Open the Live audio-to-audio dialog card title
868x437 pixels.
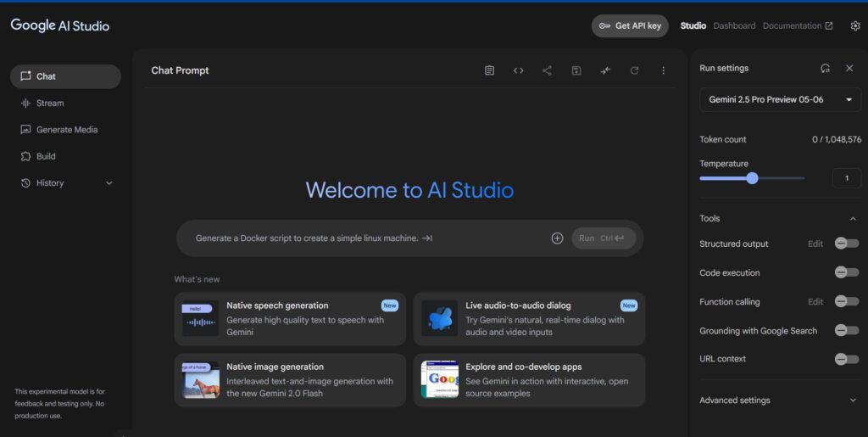(x=518, y=305)
